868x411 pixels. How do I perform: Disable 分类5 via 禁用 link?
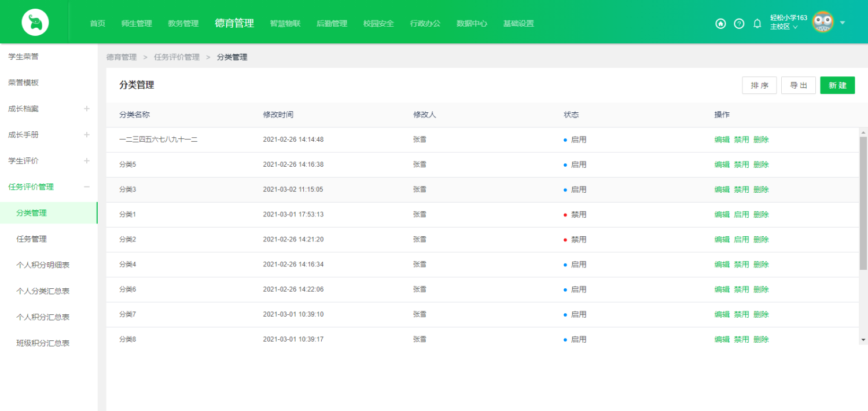(741, 164)
